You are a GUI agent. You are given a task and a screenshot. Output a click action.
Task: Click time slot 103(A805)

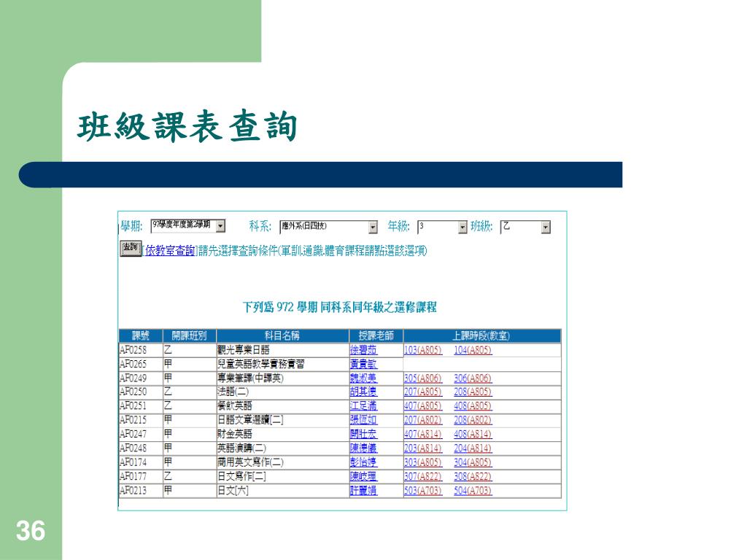click(423, 350)
